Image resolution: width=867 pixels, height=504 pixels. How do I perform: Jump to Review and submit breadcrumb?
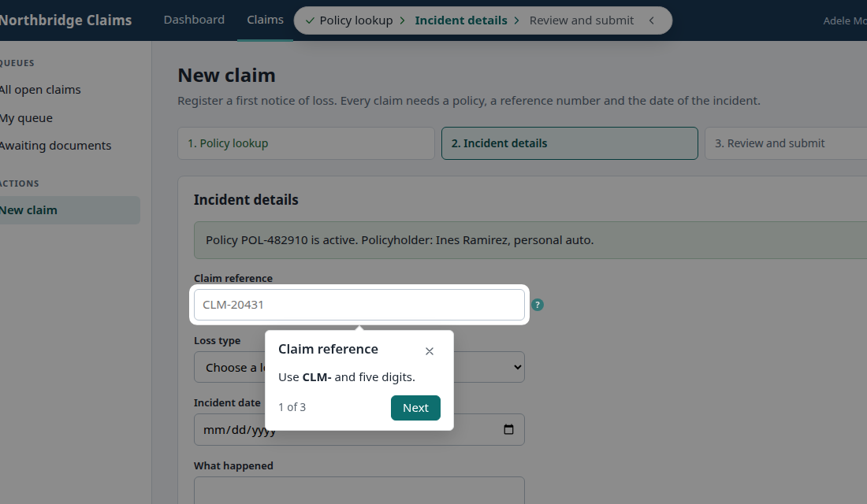(x=582, y=20)
